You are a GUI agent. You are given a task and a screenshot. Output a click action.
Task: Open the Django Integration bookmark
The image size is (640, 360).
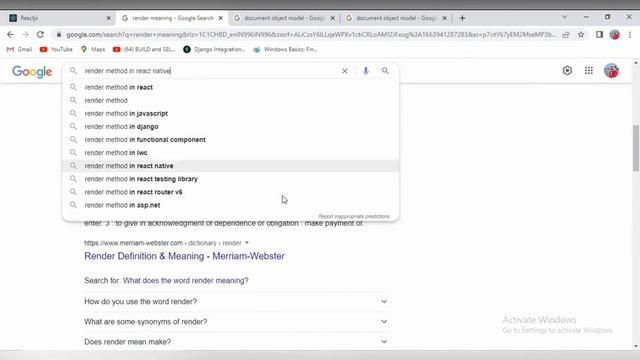point(214,49)
